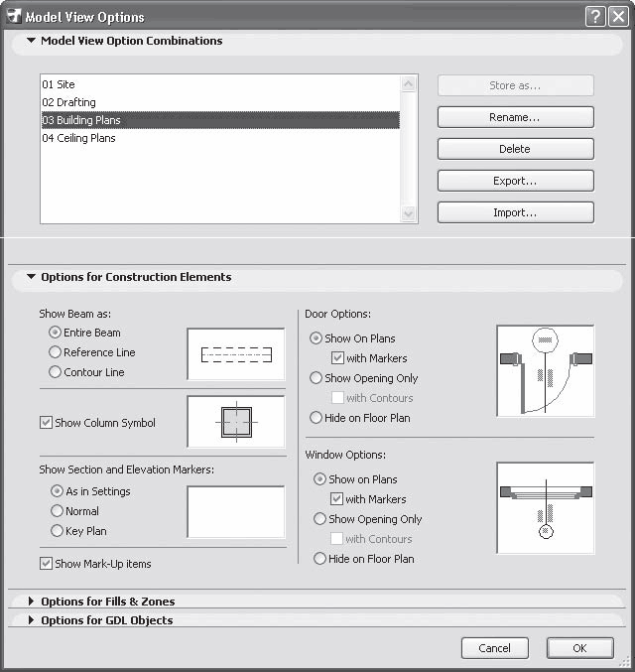Click the Rename... button
The width and height of the screenshot is (635, 672).
click(x=515, y=117)
